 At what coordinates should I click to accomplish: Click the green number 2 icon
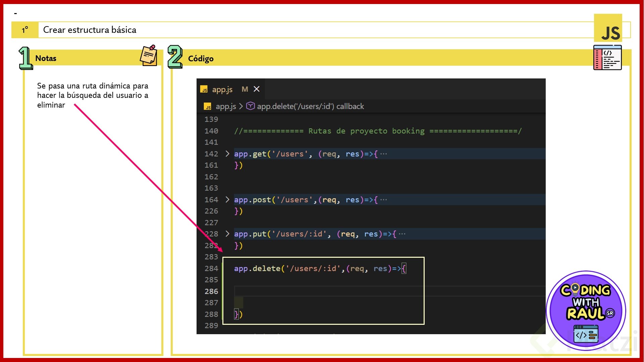[x=175, y=57]
